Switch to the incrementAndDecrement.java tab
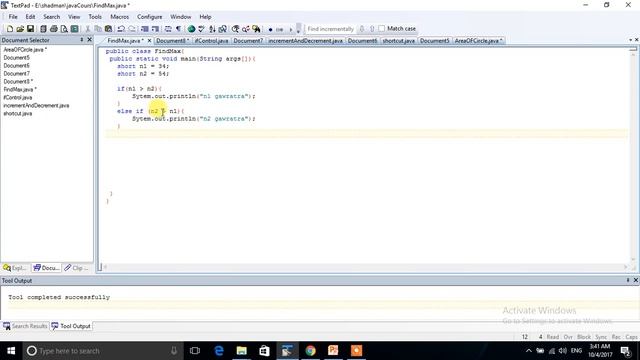Screen dimensions: 640x360 coord(305,40)
